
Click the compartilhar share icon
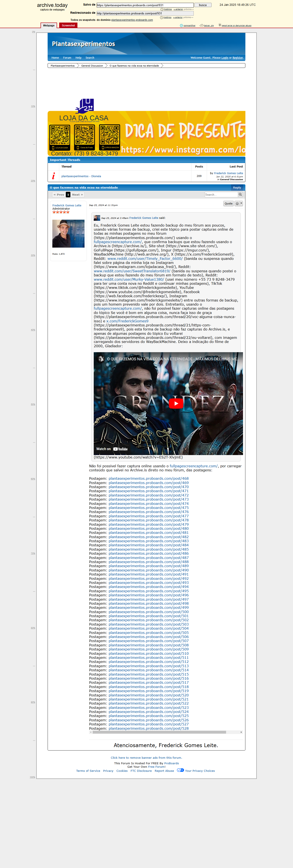[x=181, y=26]
